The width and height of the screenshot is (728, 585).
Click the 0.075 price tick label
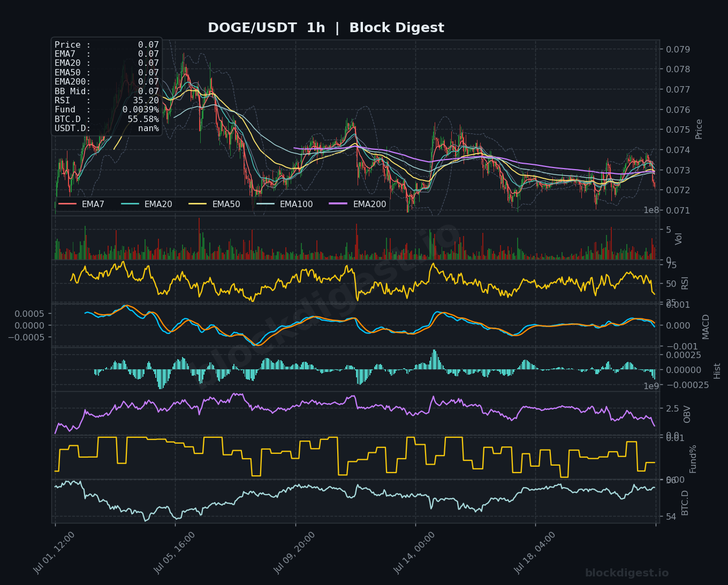click(x=678, y=130)
